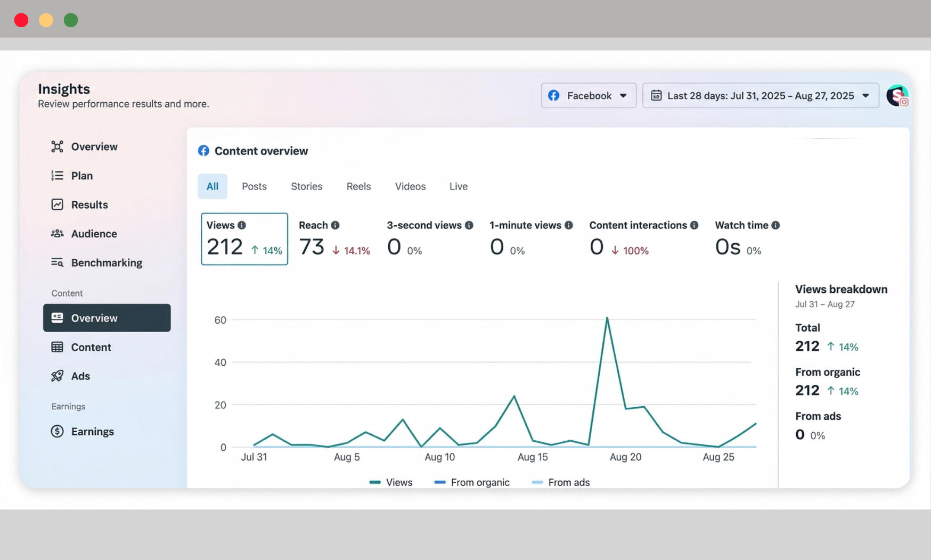Viewport: 931px width, 560px height.
Task: Select the Audience people icon
Action: (x=57, y=234)
